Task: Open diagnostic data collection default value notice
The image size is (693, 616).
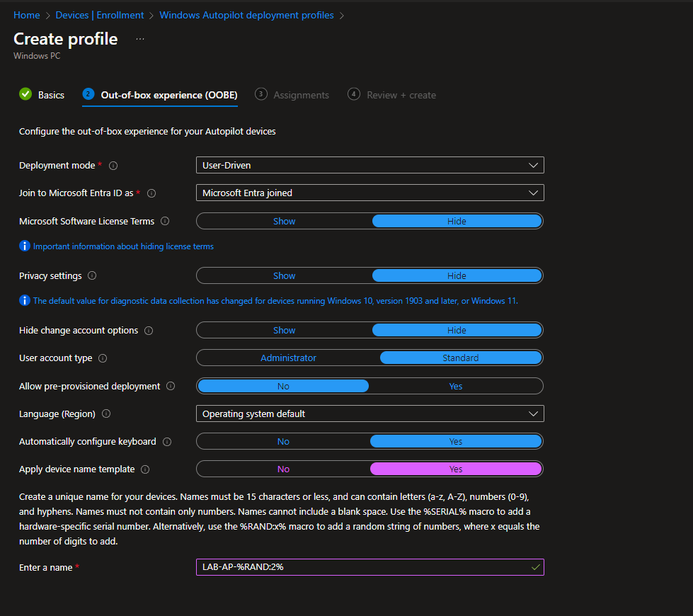Action: click(275, 301)
